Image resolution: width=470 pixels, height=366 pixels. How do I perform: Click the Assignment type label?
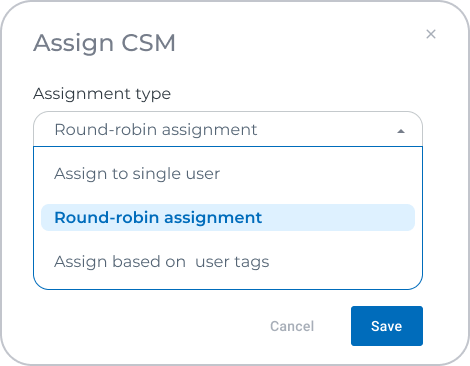pyautogui.click(x=102, y=94)
